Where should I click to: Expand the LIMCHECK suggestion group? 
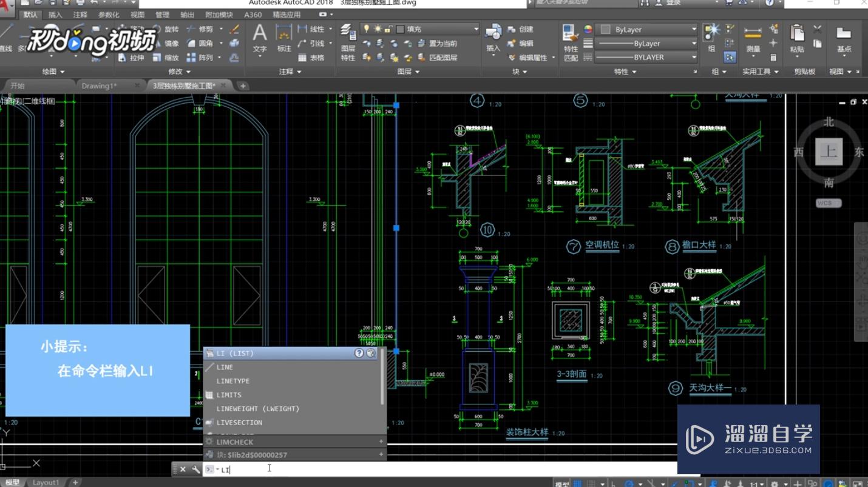[381, 442]
